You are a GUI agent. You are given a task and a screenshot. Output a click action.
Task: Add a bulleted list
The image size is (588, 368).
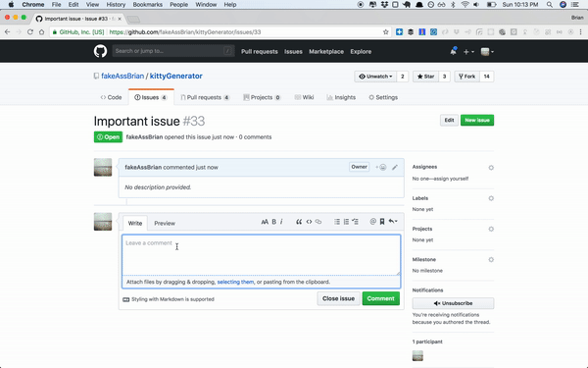(337, 222)
